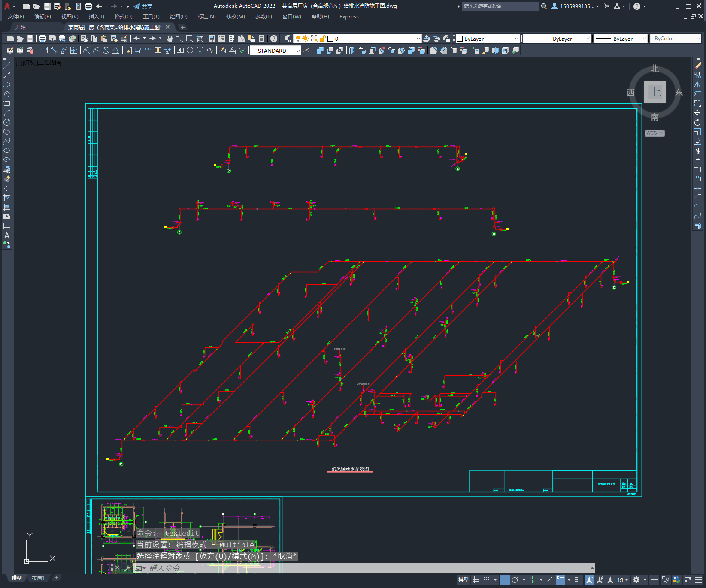Select the Circle draw tool
Image resolution: width=706 pixels, height=588 pixels.
coord(7,122)
